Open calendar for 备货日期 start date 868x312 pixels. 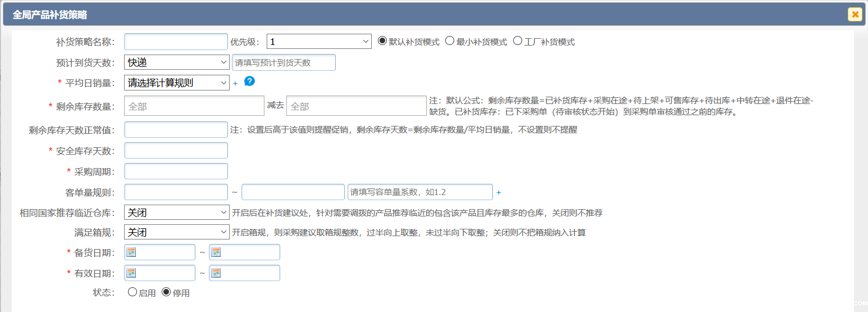[131, 252]
